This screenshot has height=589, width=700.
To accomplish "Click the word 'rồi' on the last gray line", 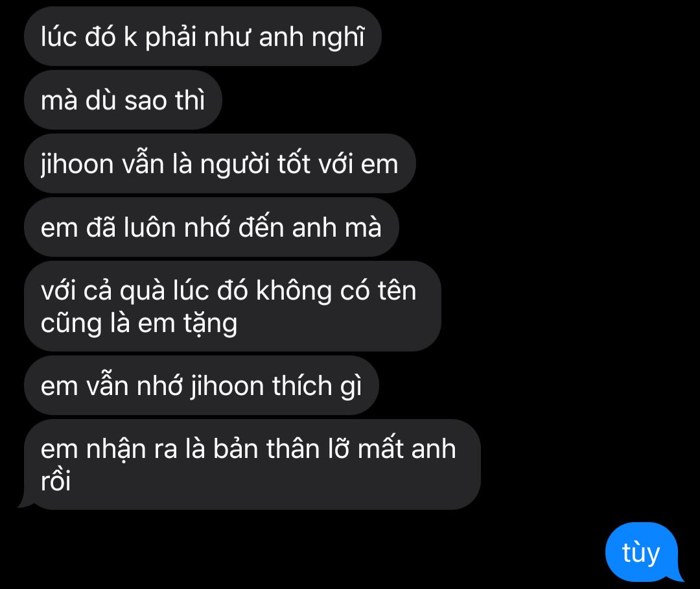I will (56, 481).
